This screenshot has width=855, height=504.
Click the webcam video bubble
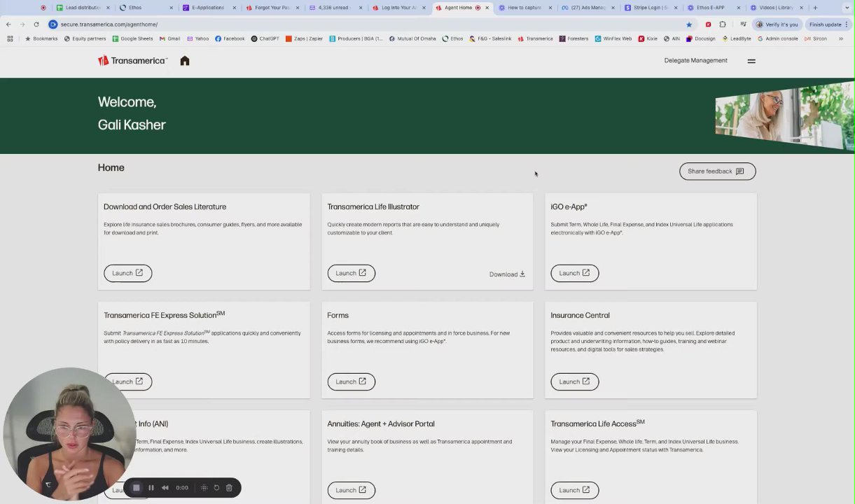click(x=69, y=434)
